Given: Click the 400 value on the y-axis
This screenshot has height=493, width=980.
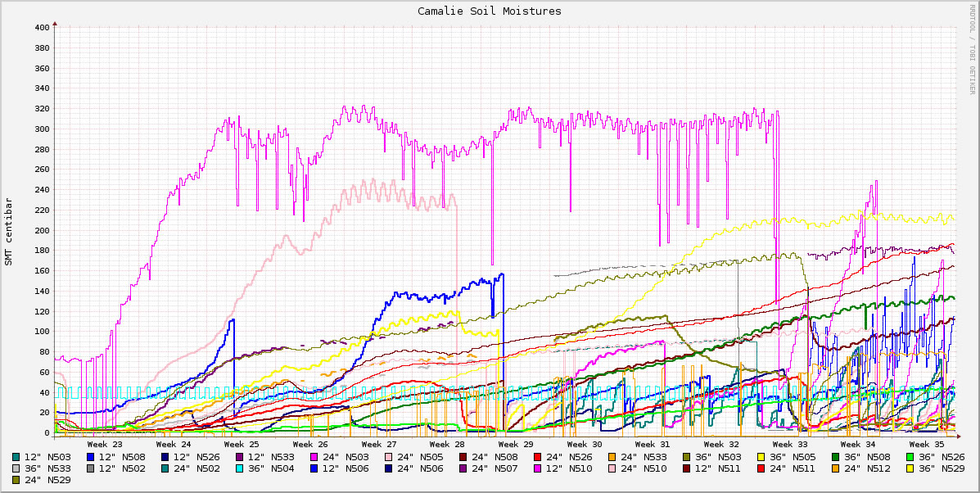Looking at the screenshot, I should [42, 28].
